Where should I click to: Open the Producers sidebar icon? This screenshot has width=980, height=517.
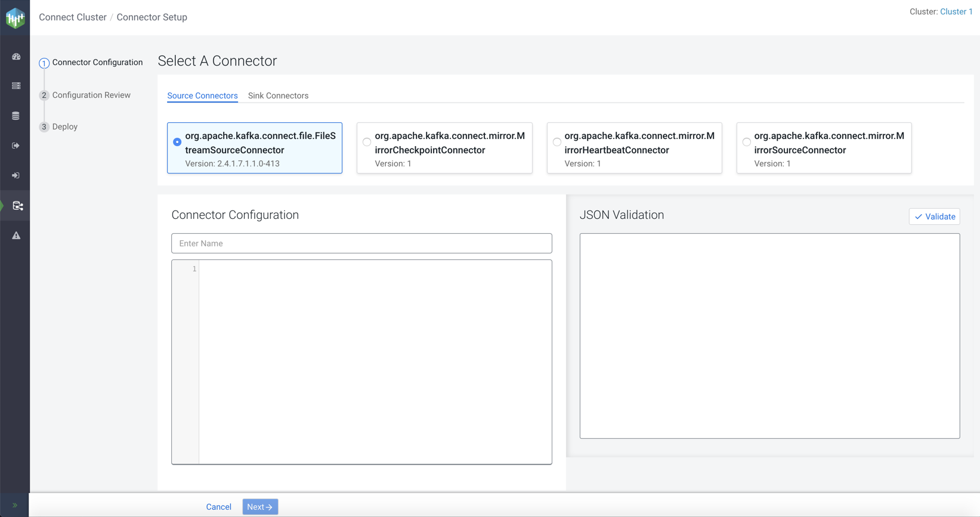click(x=16, y=145)
